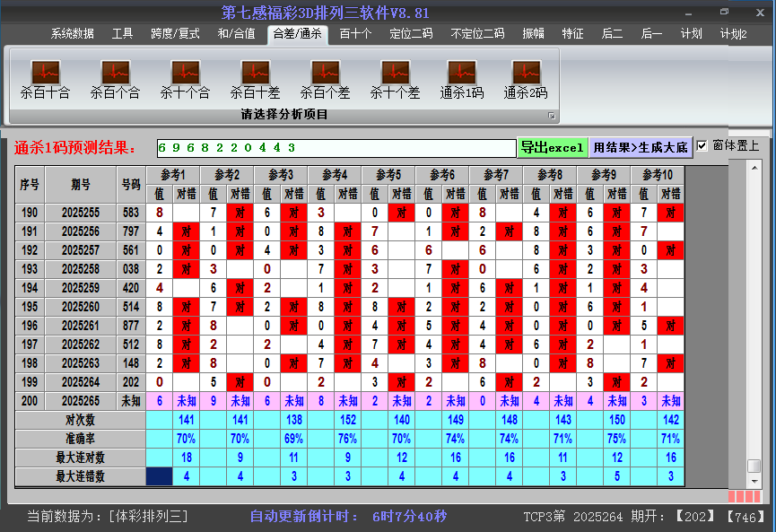The height and width of the screenshot is (532, 776).
Task: Open the 通杀2码 prediction tool
Action: (525, 77)
